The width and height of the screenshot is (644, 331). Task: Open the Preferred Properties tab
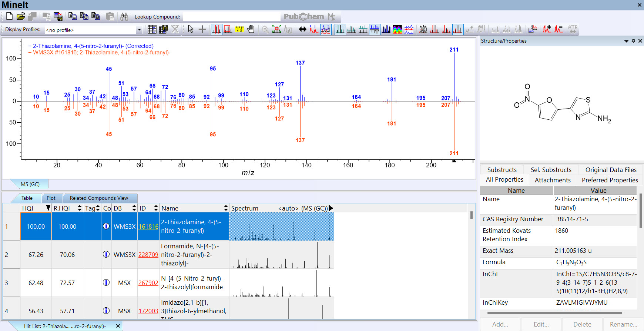tap(610, 180)
